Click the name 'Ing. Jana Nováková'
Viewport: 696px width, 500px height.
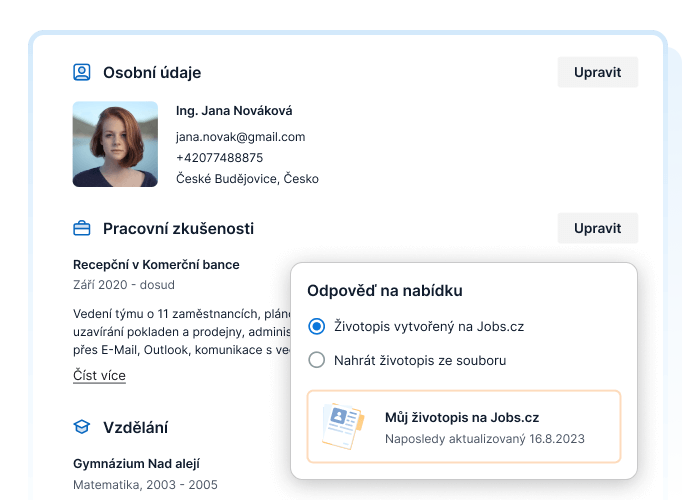pyautogui.click(x=234, y=111)
